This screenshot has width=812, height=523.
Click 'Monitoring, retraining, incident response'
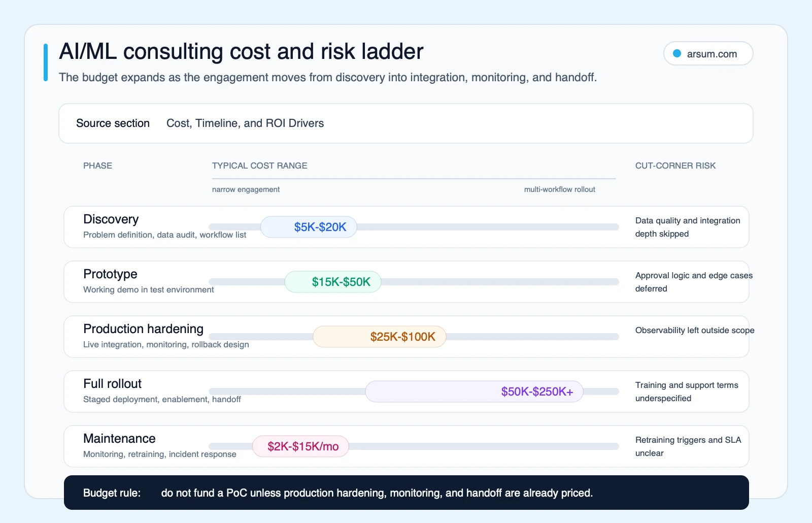(160, 454)
